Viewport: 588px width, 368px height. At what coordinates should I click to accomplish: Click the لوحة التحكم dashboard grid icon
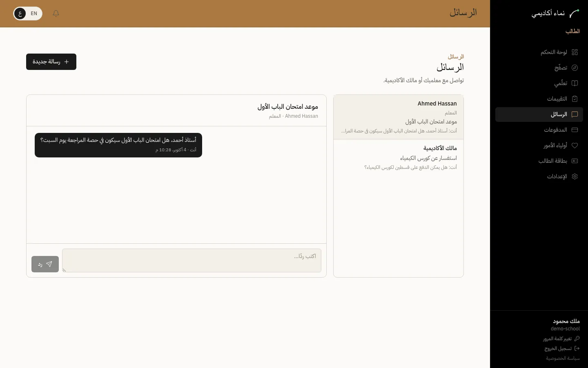pos(575,52)
